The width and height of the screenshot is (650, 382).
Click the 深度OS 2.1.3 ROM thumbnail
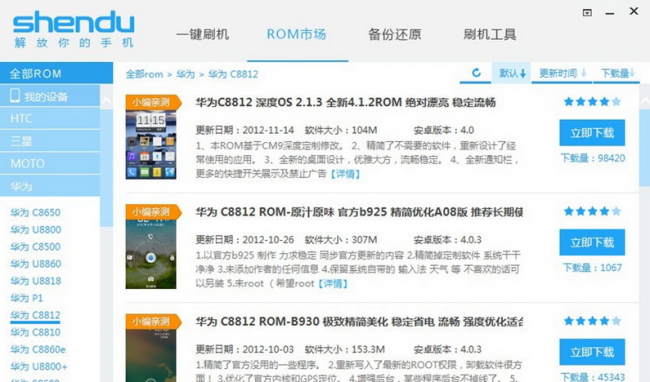[x=151, y=145]
